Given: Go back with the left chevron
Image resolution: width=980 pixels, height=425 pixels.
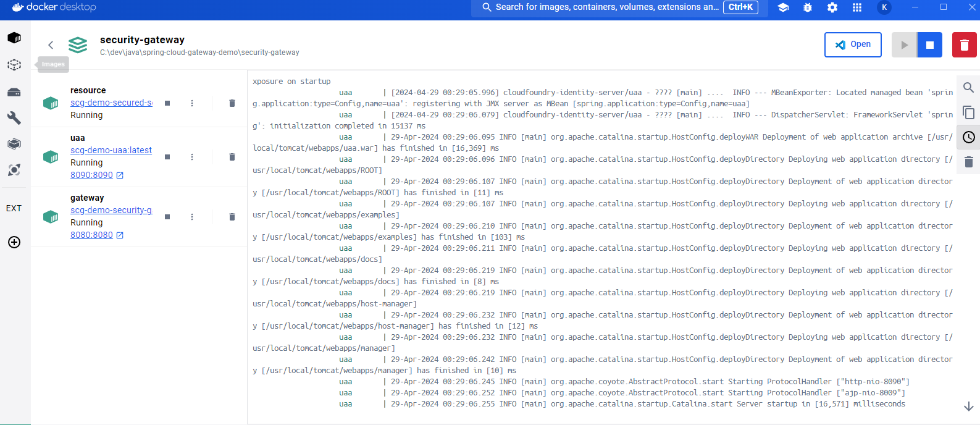Looking at the screenshot, I should tap(51, 44).
